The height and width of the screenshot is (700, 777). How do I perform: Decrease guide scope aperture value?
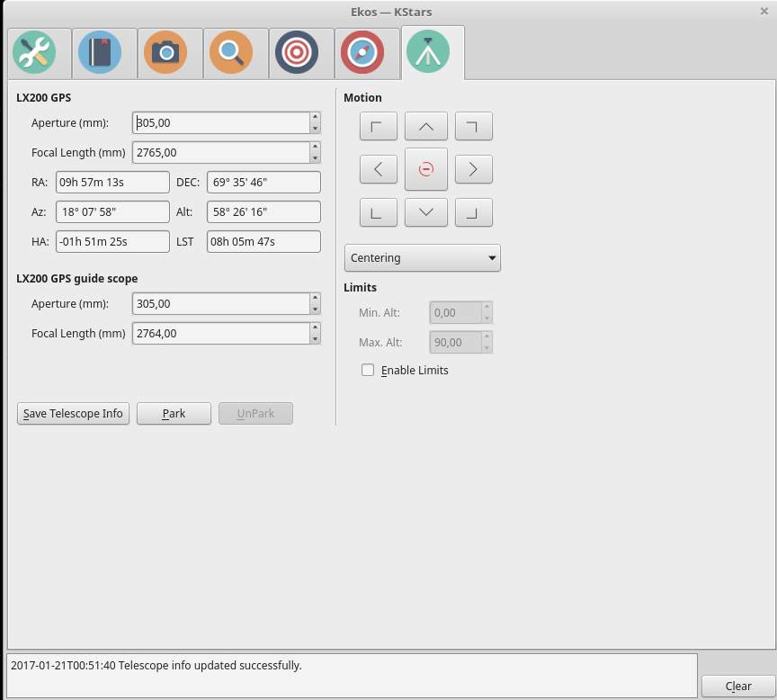[x=315, y=310]
